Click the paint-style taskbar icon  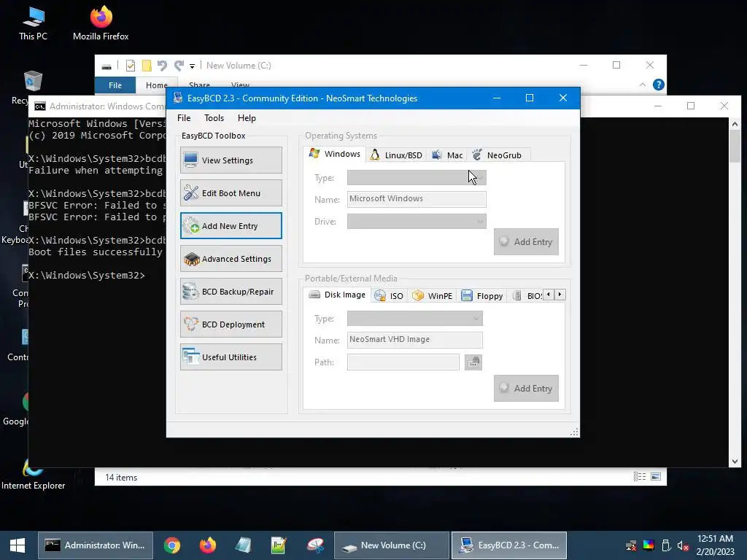(315, 545)
